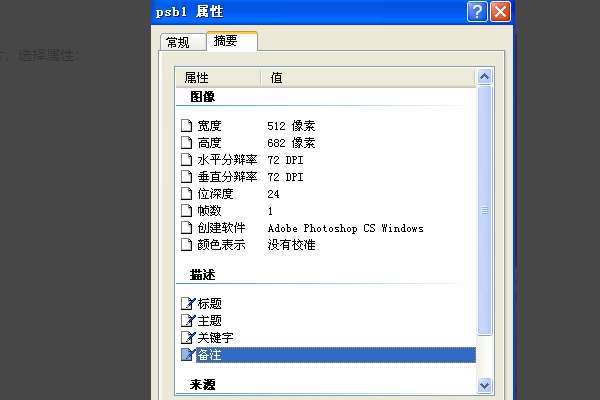Click the 没有校准 value
Viewport: 600px width, 400px height.
(x=291, y=245)
